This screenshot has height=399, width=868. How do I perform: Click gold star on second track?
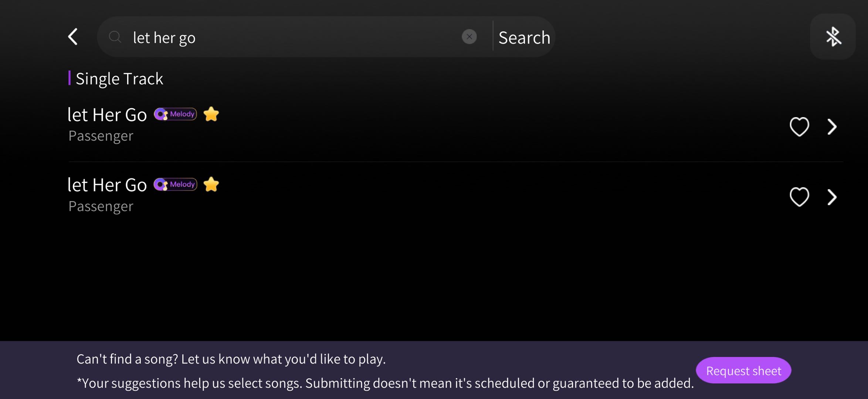pyautogui.click(x=211, y=184)
